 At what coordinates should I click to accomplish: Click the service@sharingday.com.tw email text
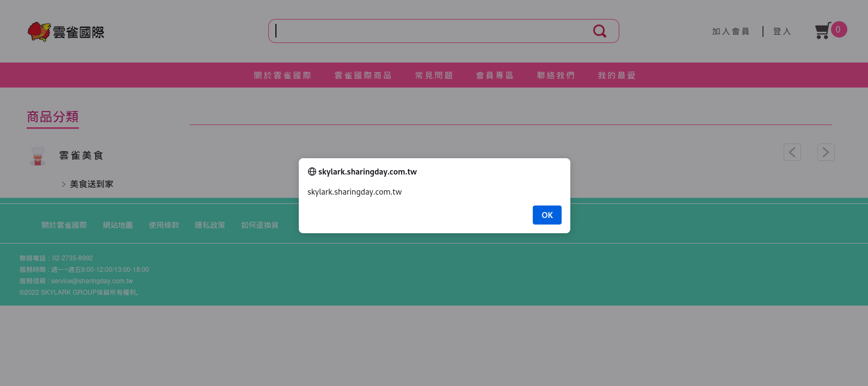pyautogui.click(x=92, y=281)
